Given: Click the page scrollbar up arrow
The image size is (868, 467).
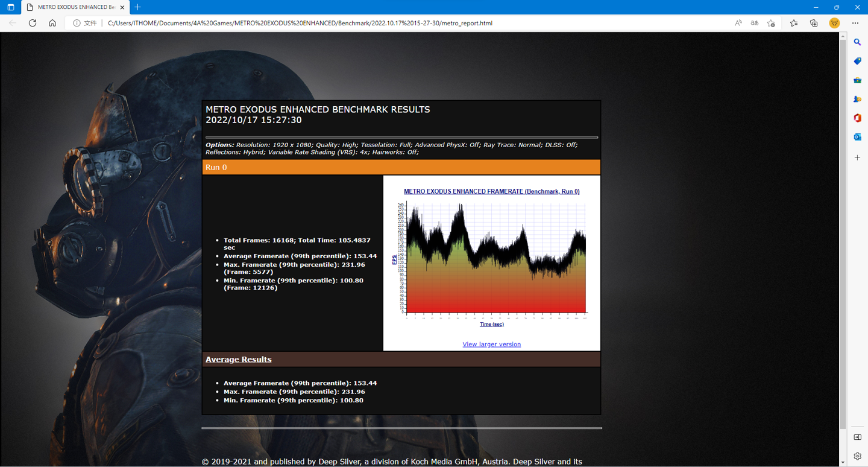Looking at the screenshot, I should coord(843,36).
